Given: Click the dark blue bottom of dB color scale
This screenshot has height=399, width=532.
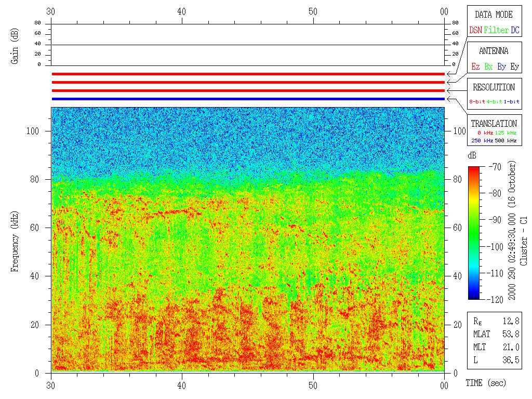Looking at the screenshot, I should [474, 296].
